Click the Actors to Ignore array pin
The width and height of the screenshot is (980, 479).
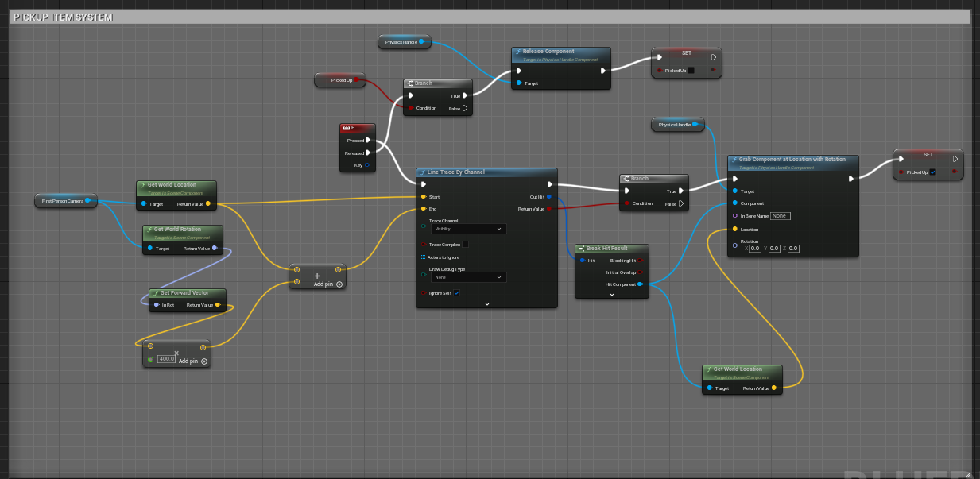[423, 257]
